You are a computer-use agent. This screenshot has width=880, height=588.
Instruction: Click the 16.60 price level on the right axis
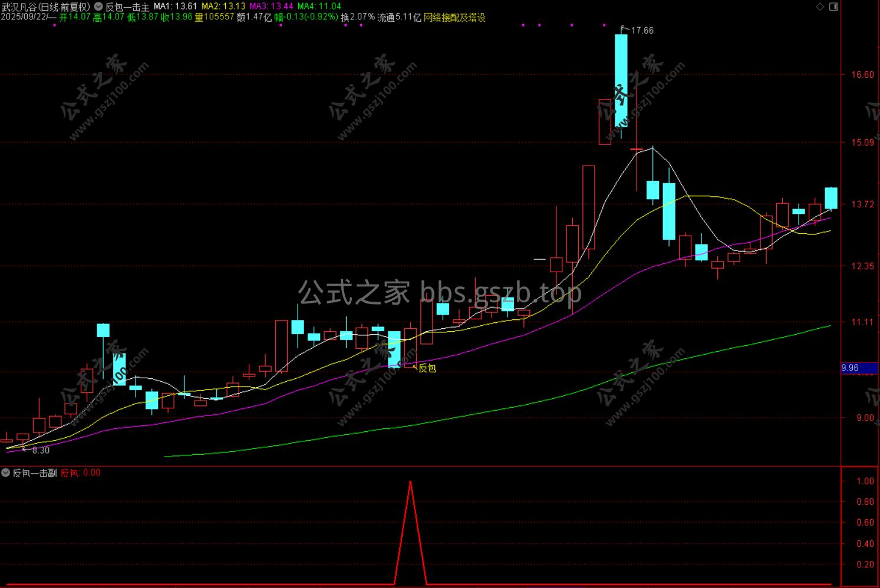click(862, 75)
